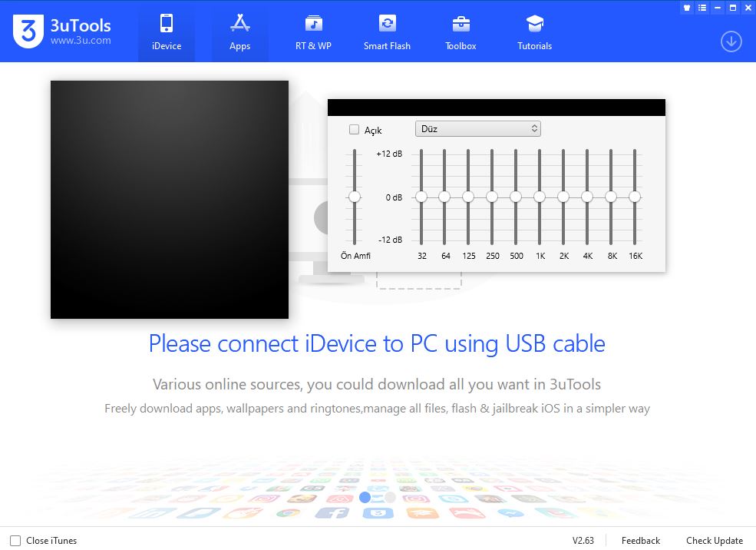Viewport: 756px width, 550px height.
Task: Click the large black artwork square
Action: click(170, 200)
